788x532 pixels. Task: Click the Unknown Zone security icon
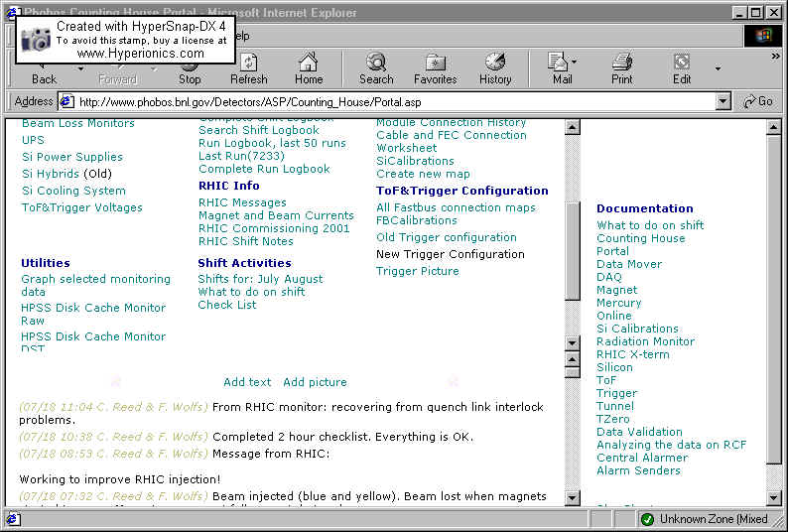pyautogui.click(x=647, y=519)
